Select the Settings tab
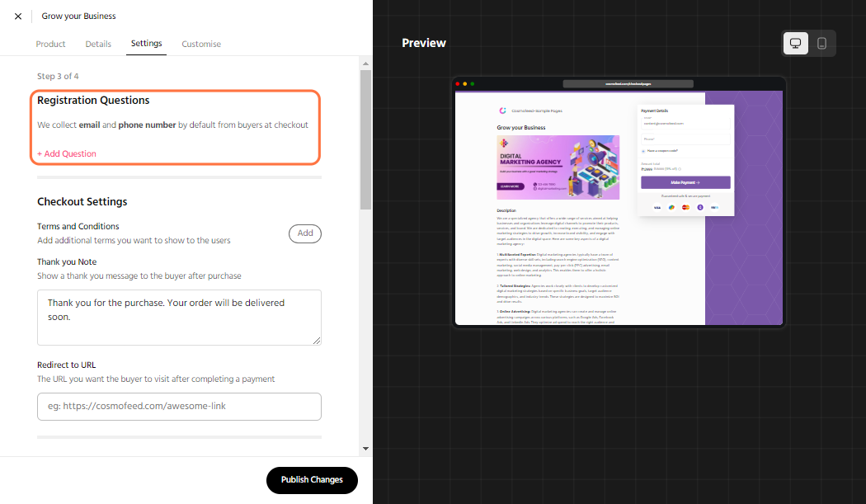Screen dimensions: 866x504 point(146,43)
